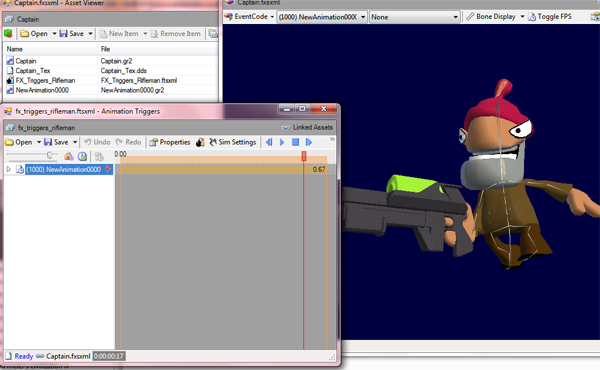Click the lock icon beside the zoom slider

pos(68,156)
